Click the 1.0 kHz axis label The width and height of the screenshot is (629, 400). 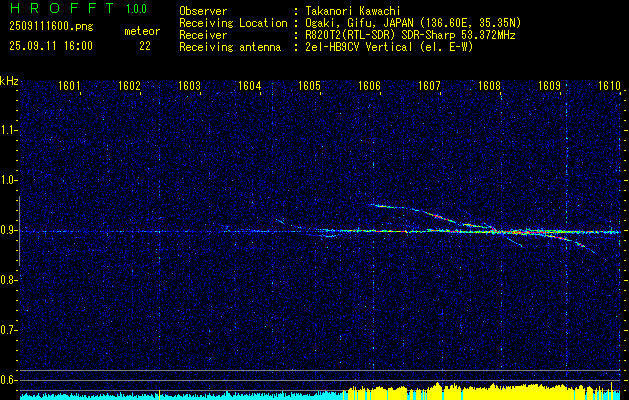click(x=8, y=181)
